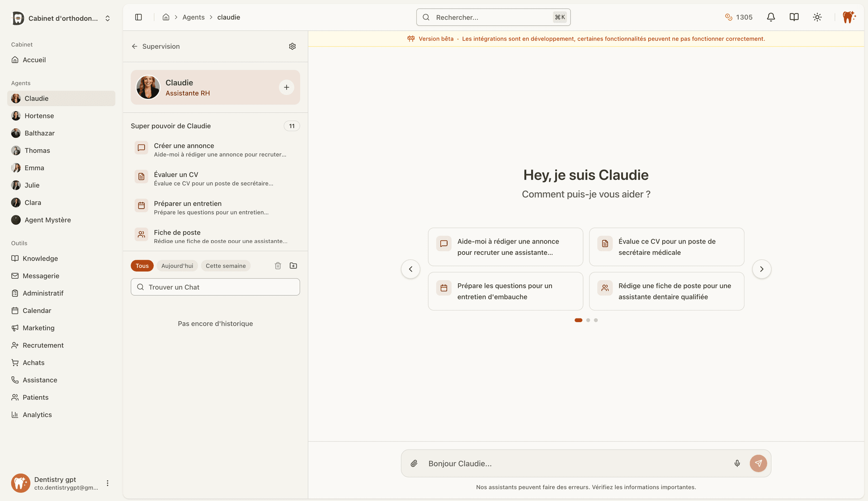Open the Analytics section
The height and width of the screenshot is (501, 868).
point(37,414)
